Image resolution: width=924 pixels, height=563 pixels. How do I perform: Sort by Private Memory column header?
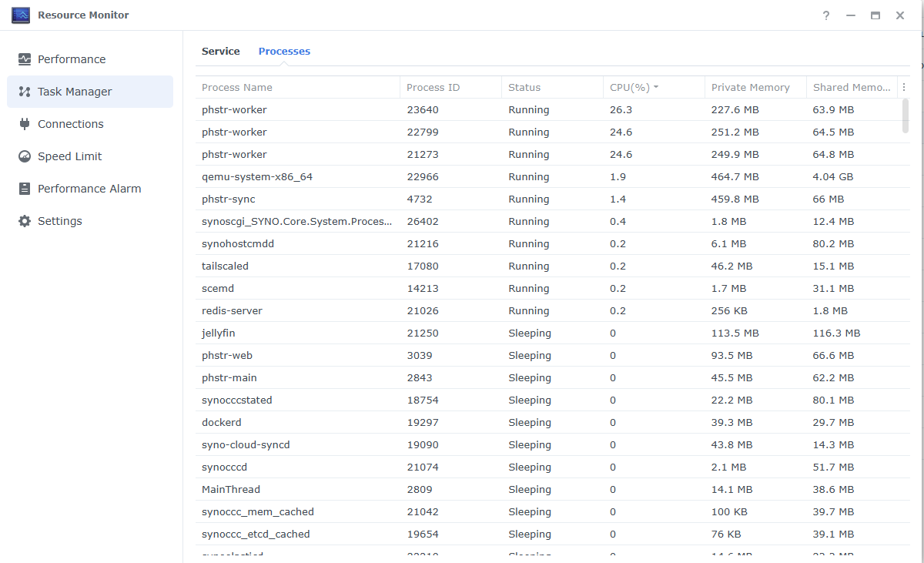point(750,88)
